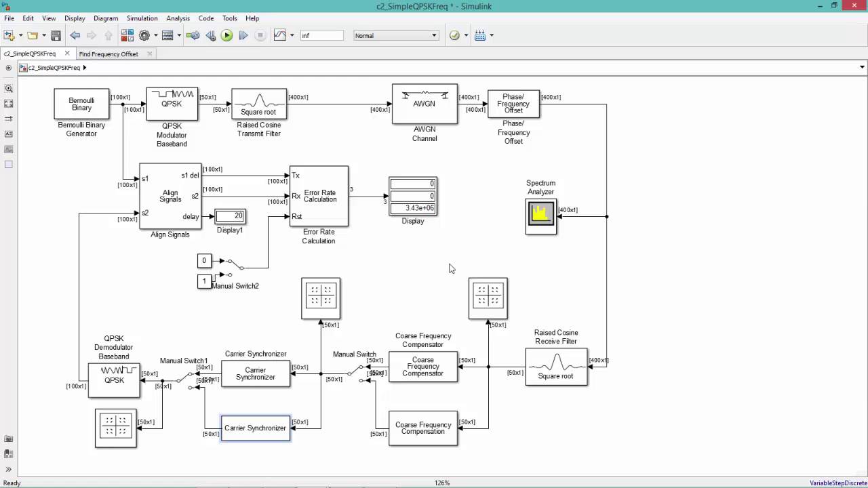Click the Step Forward icon
Screen dimensions: 868x488
(x=243, y=35)
